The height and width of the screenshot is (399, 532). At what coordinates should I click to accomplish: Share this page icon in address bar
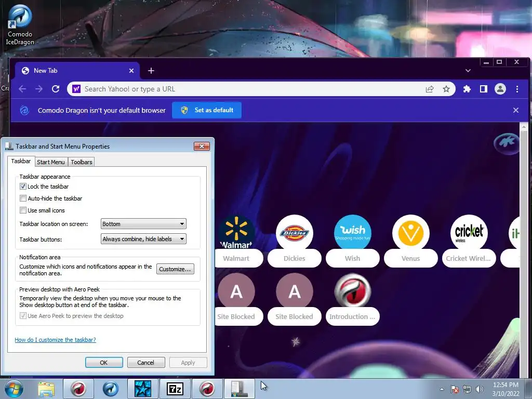pyautogui.click(x=430, y=89)
